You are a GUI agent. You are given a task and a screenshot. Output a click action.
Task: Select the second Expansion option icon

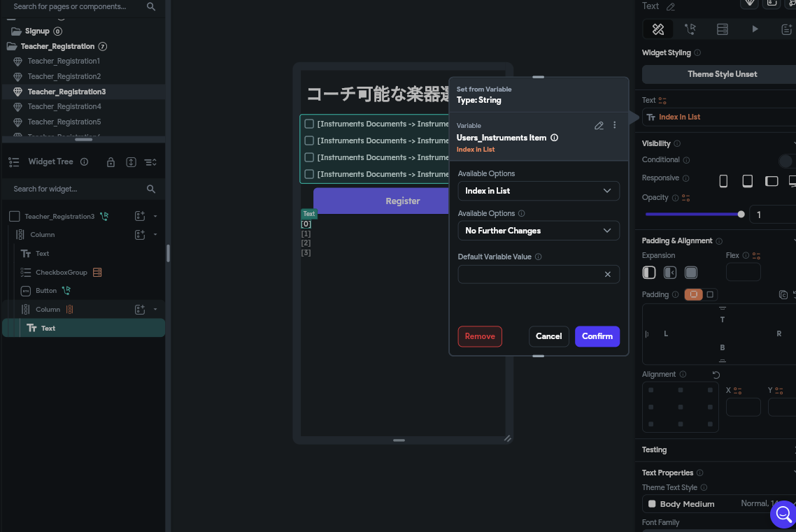click(670, 273)
